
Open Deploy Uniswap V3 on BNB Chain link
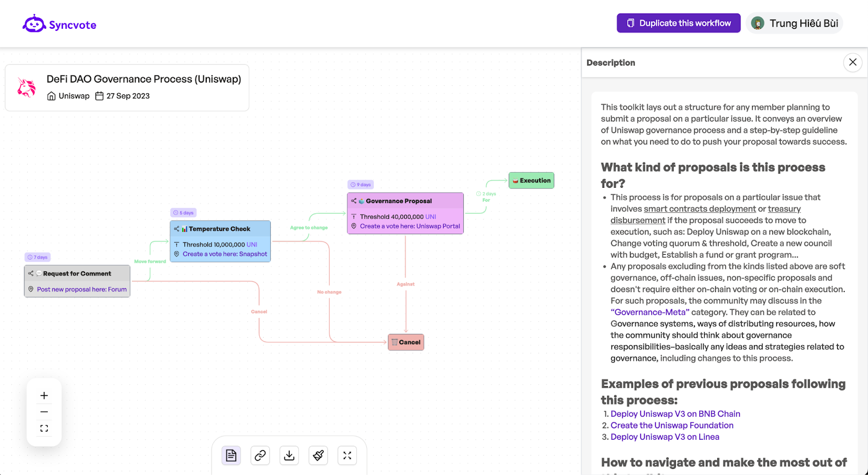click(675, 414)
